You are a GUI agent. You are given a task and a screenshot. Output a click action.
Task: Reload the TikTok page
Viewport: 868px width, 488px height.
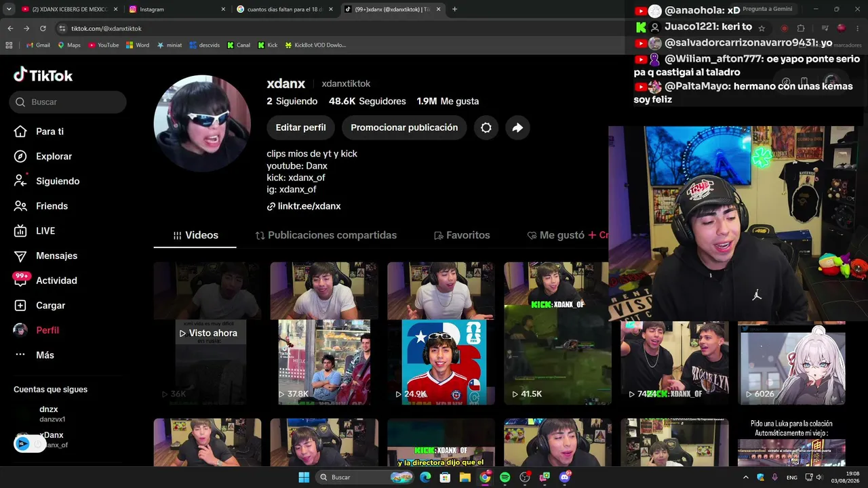(x=43, y=28)
